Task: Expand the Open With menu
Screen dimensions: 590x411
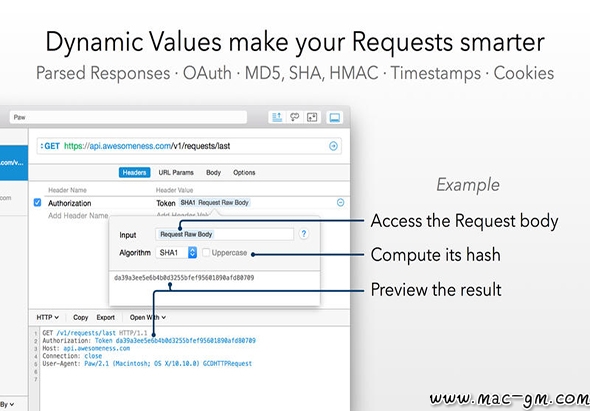Action: tap(148, 317)
